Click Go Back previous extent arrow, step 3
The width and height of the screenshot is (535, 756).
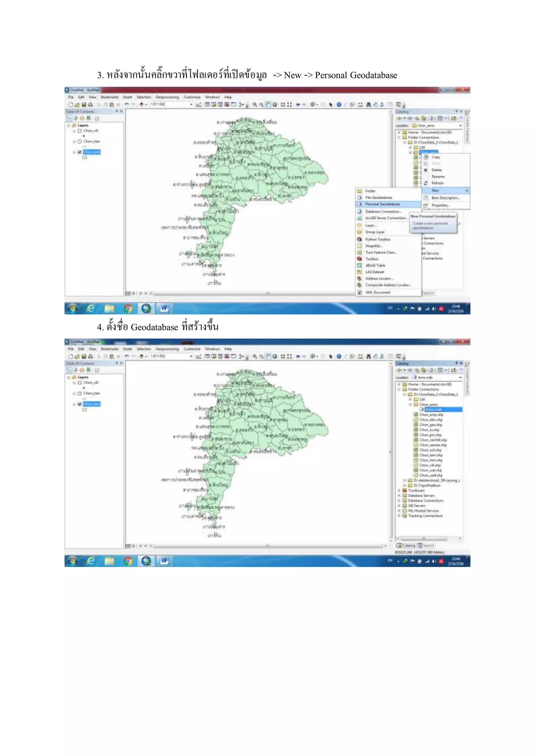(298, 105)
